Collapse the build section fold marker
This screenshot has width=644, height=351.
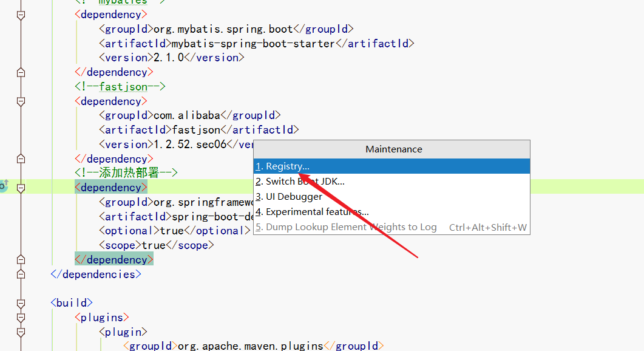(21, 302)
